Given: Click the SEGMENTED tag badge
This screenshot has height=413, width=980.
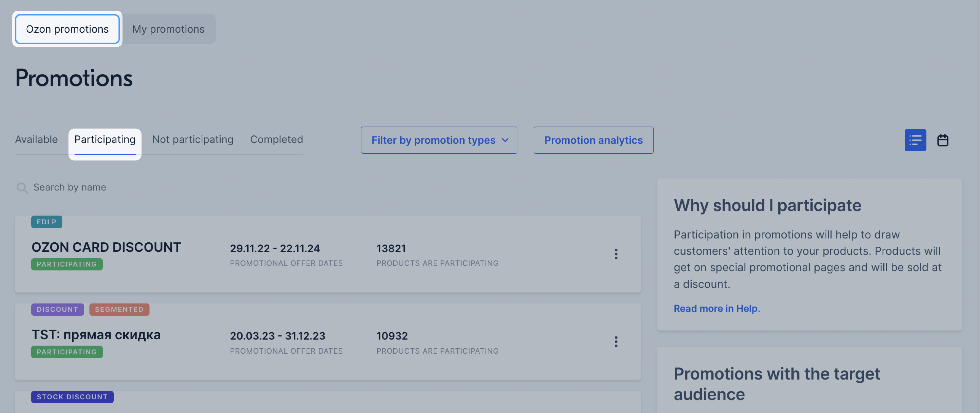Looking at the screenshot, I should coord(119,310).
